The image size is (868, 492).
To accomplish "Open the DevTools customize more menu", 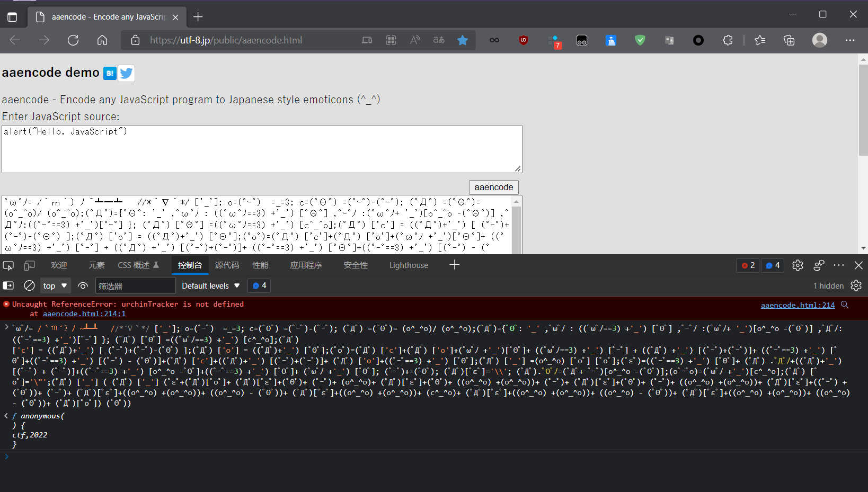I will coord(839,265).
